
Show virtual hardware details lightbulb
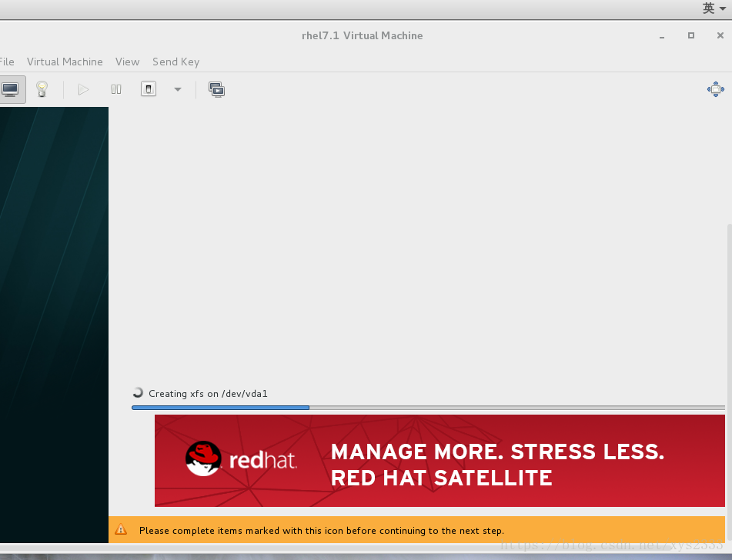[x=42, y=89]
